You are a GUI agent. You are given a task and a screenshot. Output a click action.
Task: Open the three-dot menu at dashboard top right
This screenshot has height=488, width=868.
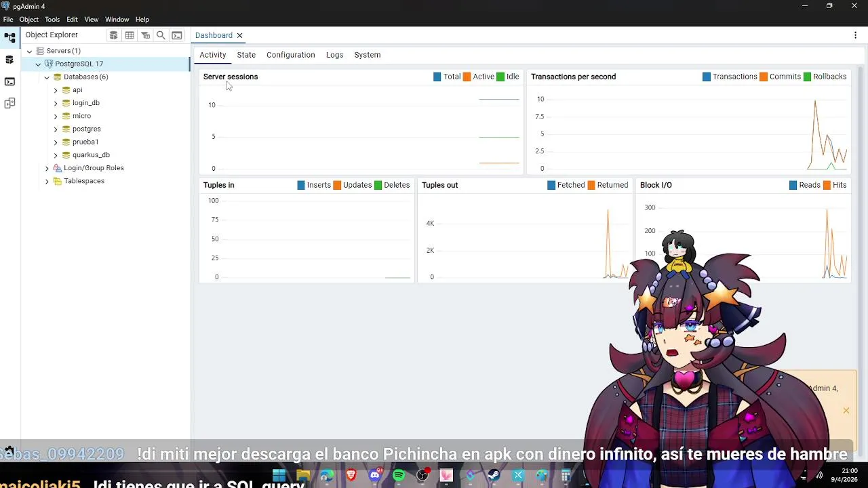855,35
